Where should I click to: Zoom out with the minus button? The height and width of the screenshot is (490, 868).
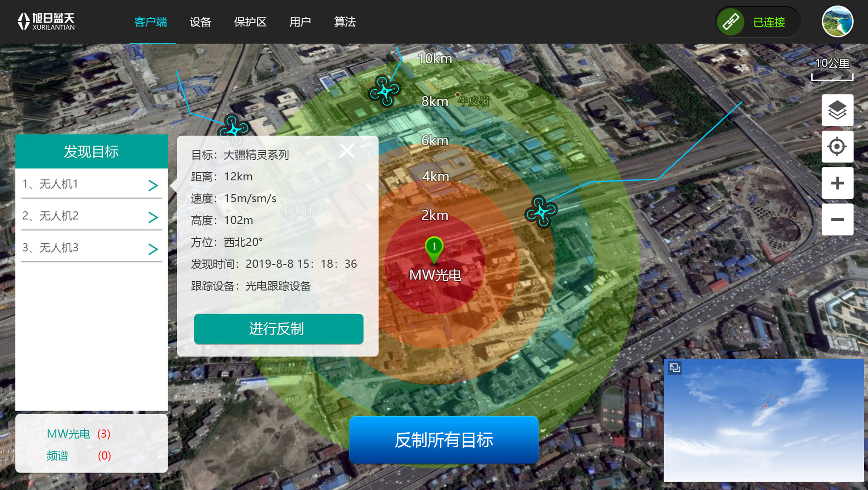pyautogui.click(x=837, y=220)
